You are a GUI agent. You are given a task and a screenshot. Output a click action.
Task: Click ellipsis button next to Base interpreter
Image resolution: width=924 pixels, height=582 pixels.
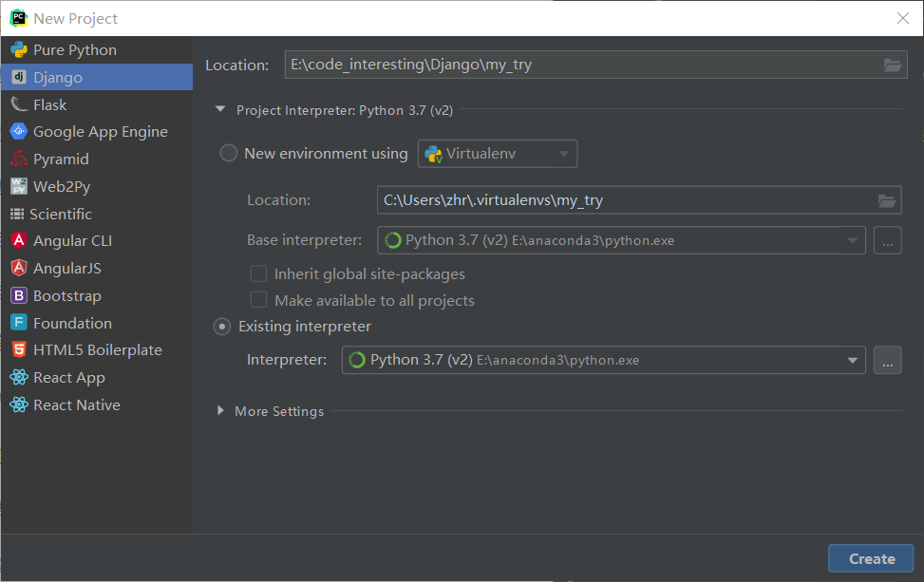click(x=888, y=240)
